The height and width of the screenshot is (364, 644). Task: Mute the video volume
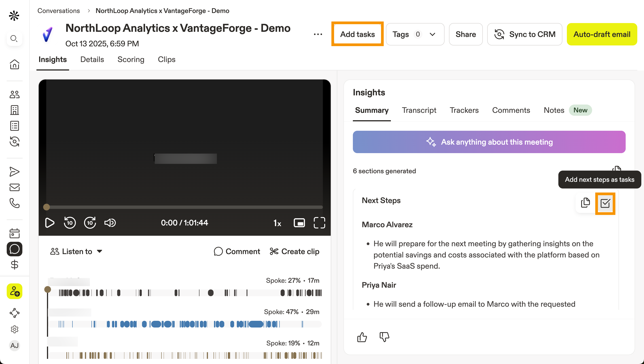[x=110, y=223]
